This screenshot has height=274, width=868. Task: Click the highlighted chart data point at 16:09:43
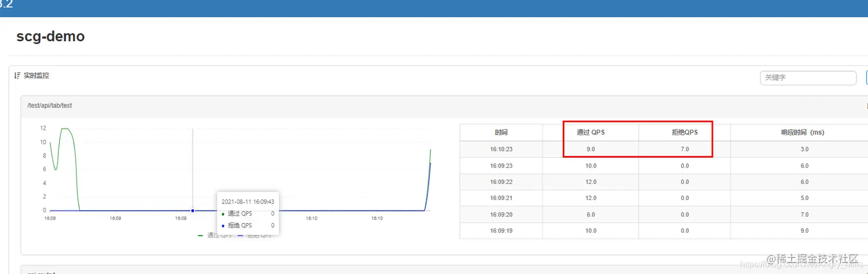pyautogui.click(x=192, y=210)
